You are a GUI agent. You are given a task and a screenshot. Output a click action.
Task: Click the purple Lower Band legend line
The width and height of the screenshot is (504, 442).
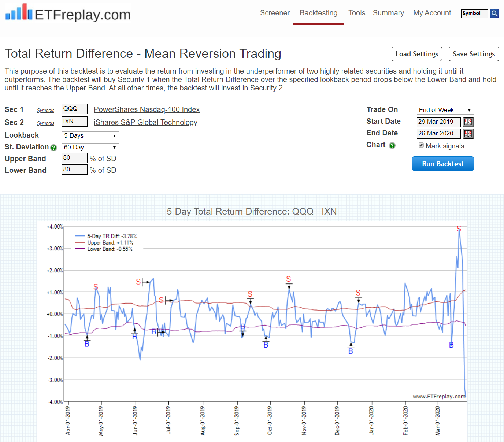pyautogui.click(x=80, y=249)
